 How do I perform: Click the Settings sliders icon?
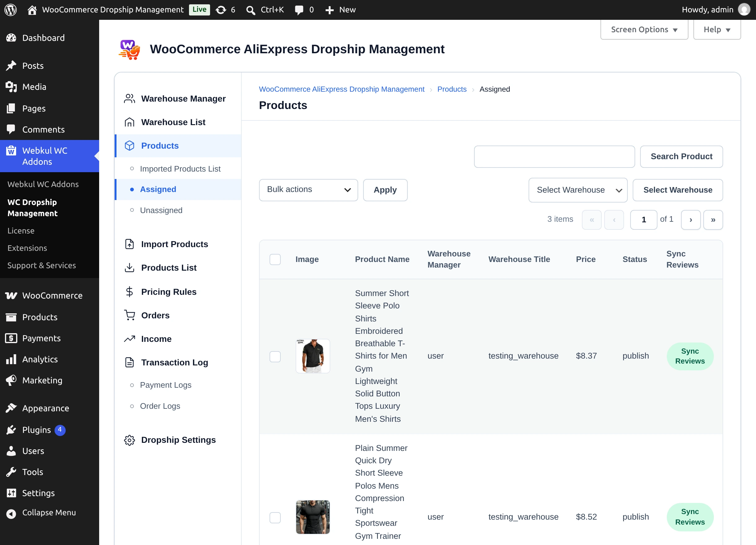(11, 493)
